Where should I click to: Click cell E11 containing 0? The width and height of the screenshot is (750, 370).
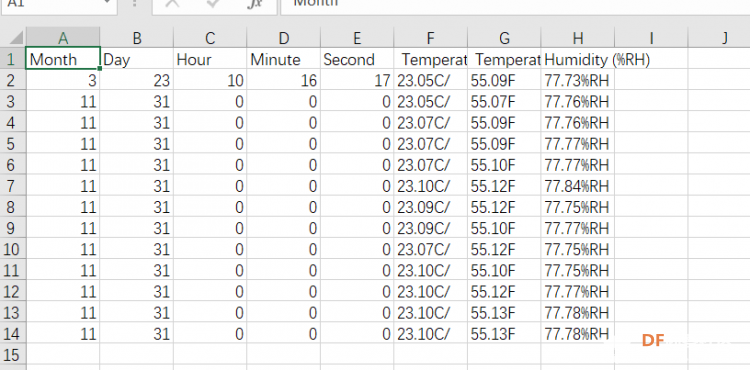click(x=357, y=270)
